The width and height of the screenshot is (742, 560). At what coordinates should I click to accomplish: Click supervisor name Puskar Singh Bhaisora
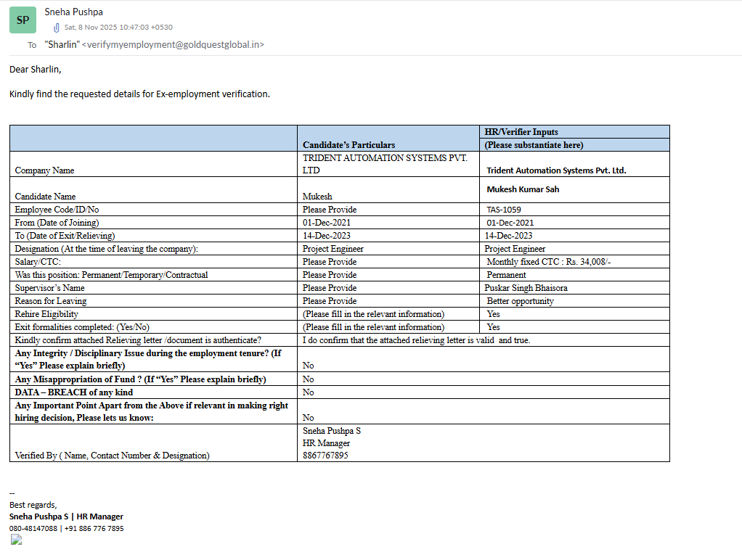click(x=526, y=288)
